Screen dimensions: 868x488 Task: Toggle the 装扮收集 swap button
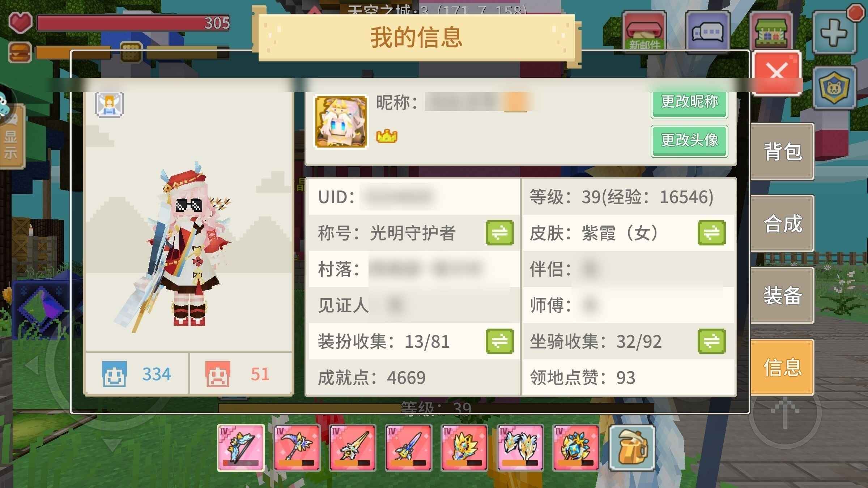click(499, 341)
